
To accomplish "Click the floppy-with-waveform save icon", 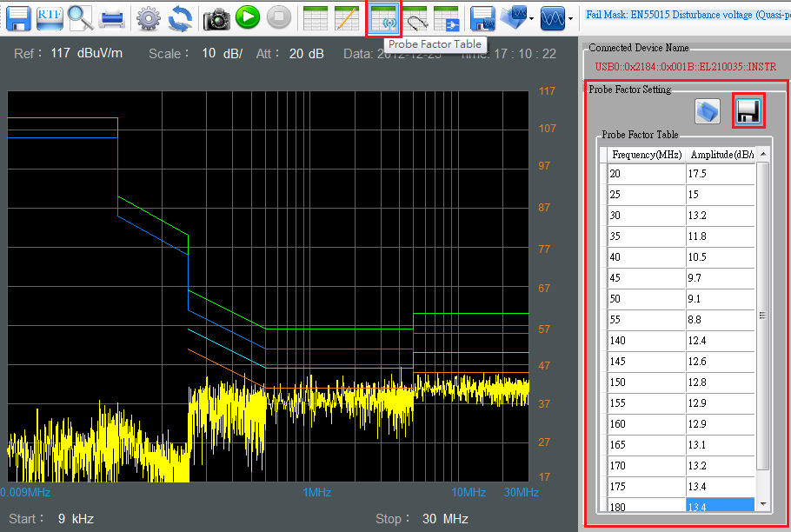I will [x=482, y=18].
